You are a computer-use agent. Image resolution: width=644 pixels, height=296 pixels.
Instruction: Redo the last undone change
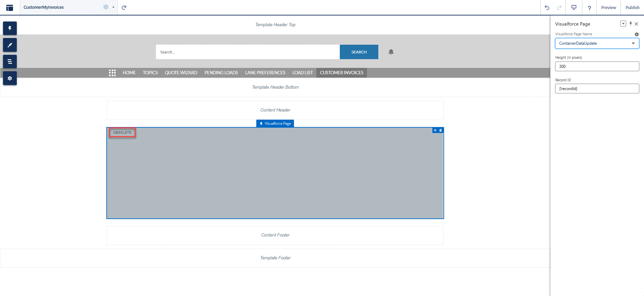[559, 7]
